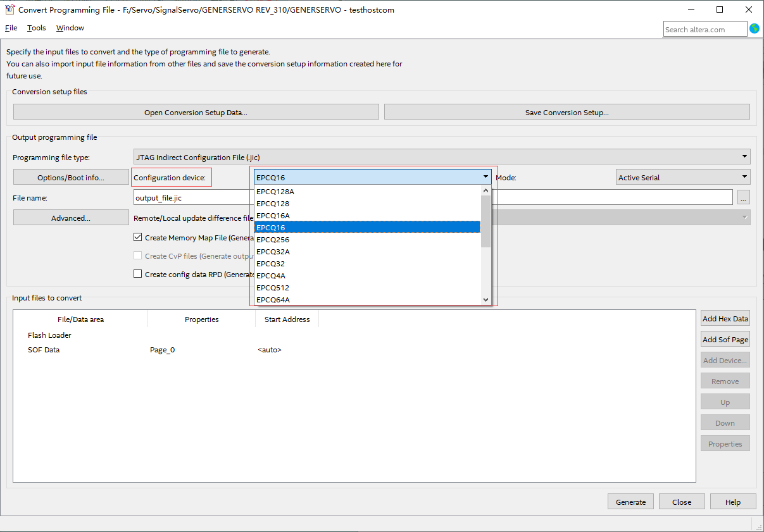Select EPCQ32A from the device list
Image resolution: width=764 pixels, height=532 pixels.
coord(367,251)
